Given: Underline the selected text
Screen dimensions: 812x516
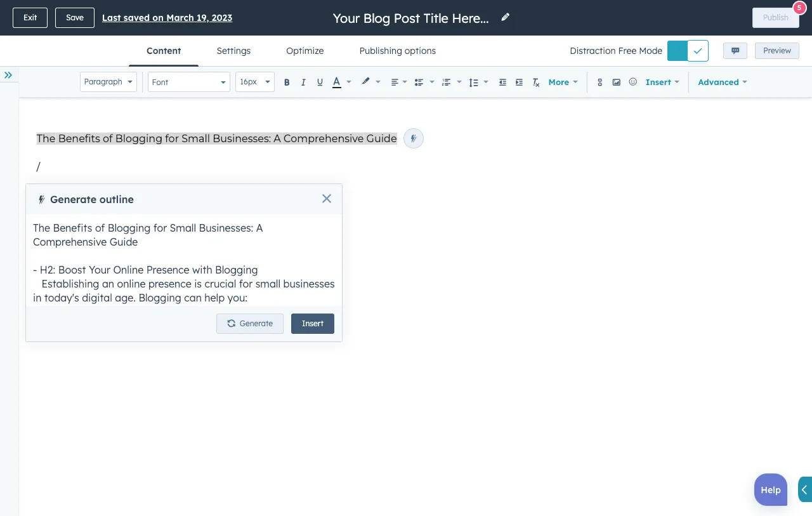Looking at the screenshot, I should (x=320, y=83).
